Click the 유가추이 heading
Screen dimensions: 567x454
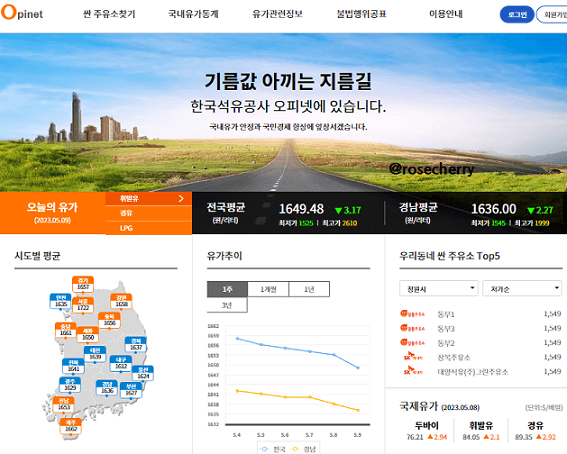click(224, 256)
